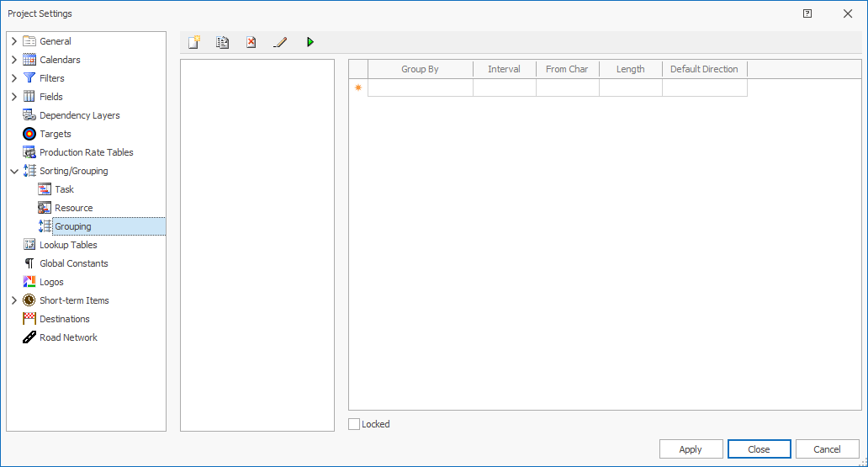Expand the Calendars tree node

14,60
